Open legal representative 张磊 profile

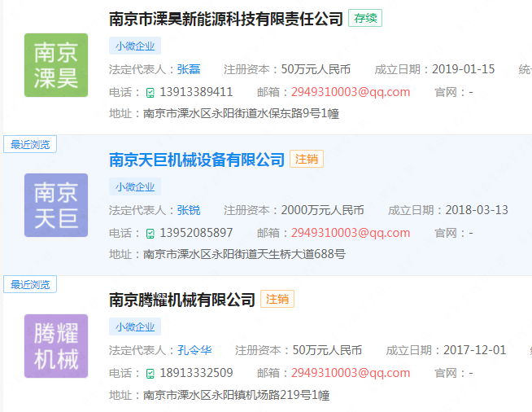(189, 69)
